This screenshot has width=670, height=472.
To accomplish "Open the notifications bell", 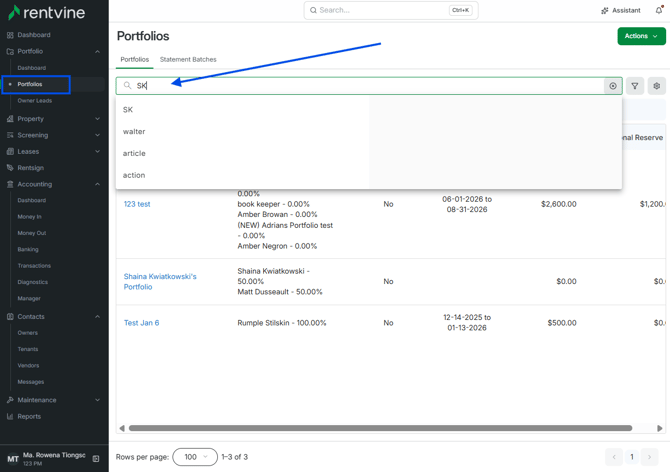I will 659,10.
